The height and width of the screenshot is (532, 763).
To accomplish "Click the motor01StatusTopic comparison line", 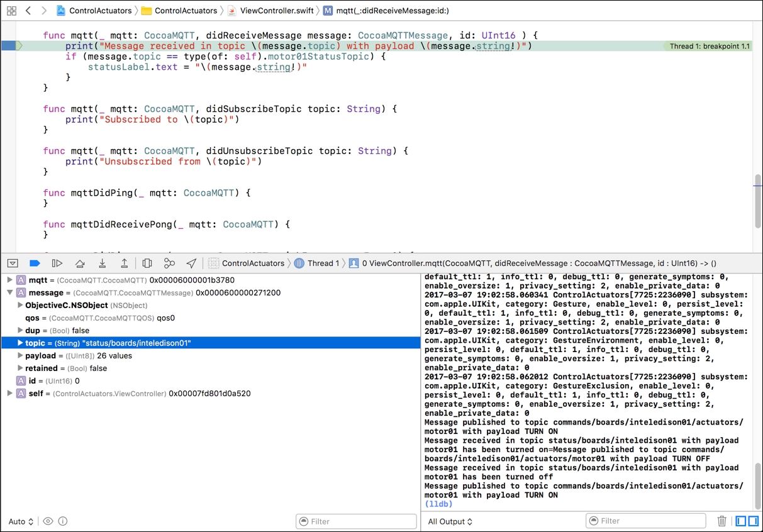I will click(226, 57).
